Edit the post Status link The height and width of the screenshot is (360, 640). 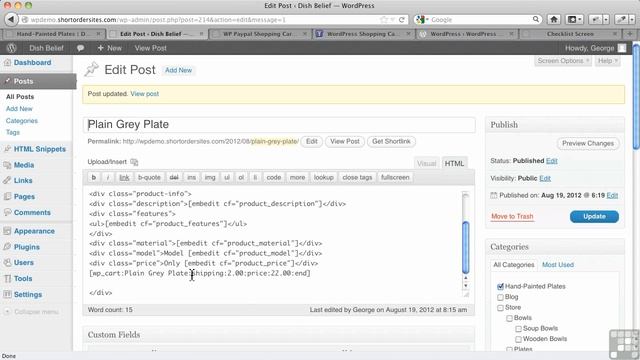[551, 161]
